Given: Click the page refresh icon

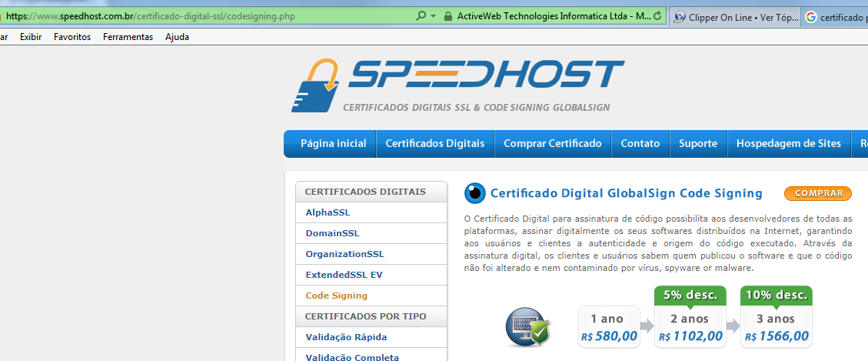Looking at the screenshot, I should 657,15.
